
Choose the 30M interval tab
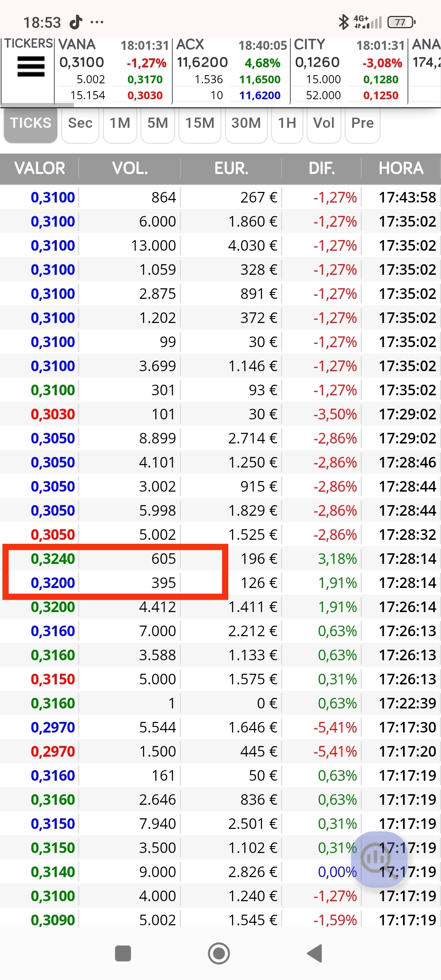click(246, 123)
